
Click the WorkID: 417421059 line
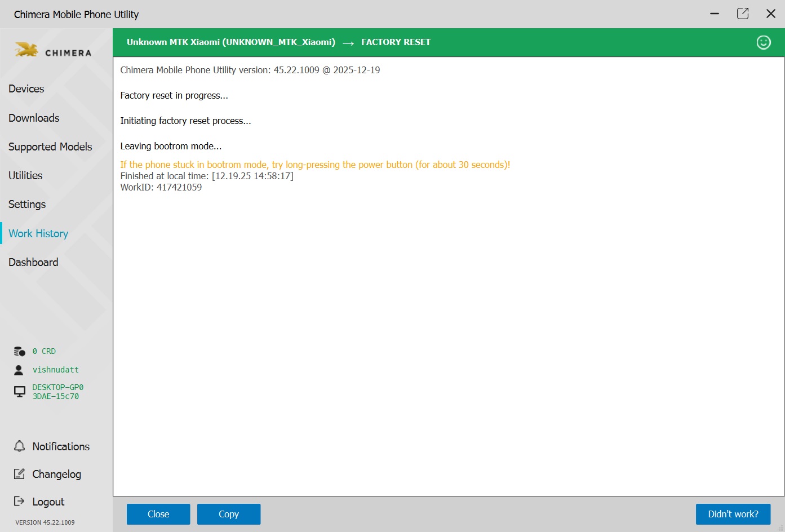pos(161,187)
